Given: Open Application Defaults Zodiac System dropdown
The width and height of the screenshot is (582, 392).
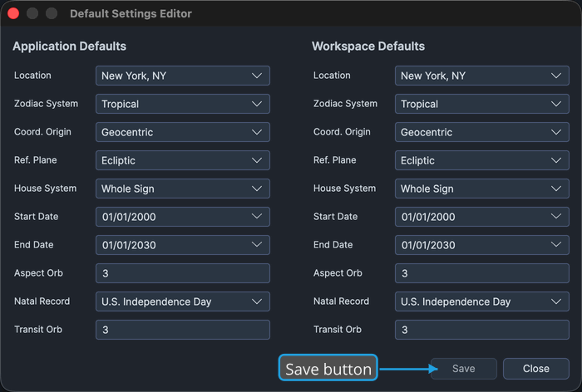Looking at the screenshot, I should click(183, 104).
